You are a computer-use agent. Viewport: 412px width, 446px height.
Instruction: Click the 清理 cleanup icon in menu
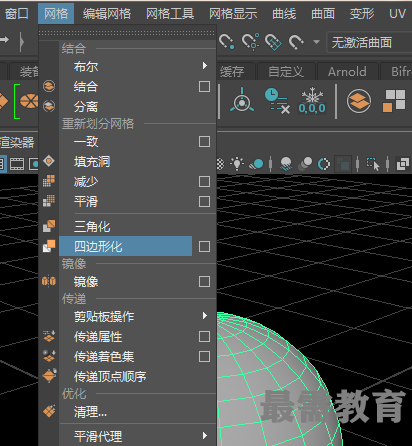pyautogui.click(x=49, y=411)
